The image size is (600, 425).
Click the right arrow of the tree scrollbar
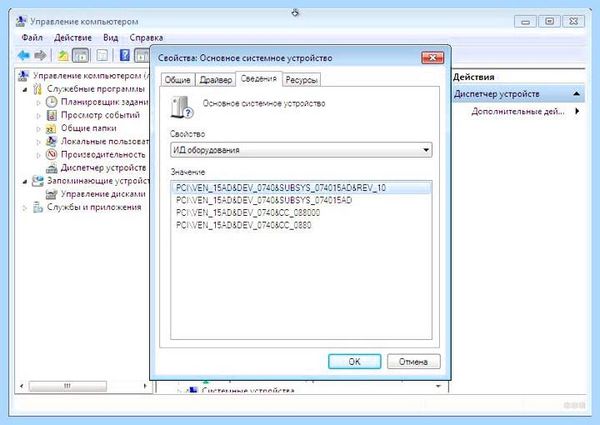pyautogui.click(x=145, y=386)
